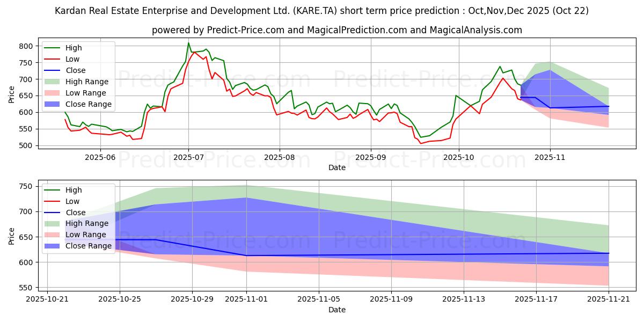The image size is (644, 322).
Task: Click the peak of High line near 2025-07
Action: point(188,43)
